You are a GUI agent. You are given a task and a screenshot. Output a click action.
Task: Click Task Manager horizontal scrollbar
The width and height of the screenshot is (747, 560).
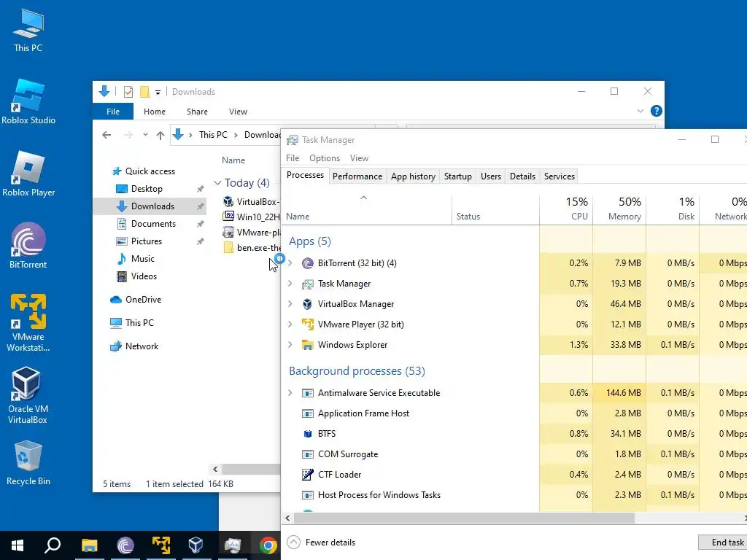coord(465,518)
